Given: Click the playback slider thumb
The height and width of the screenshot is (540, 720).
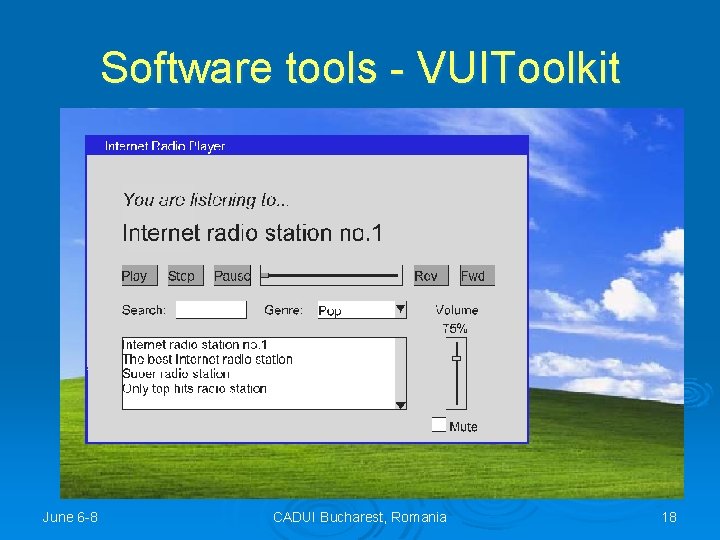Looking at the screenshot, I should click(x=265, y=276).
